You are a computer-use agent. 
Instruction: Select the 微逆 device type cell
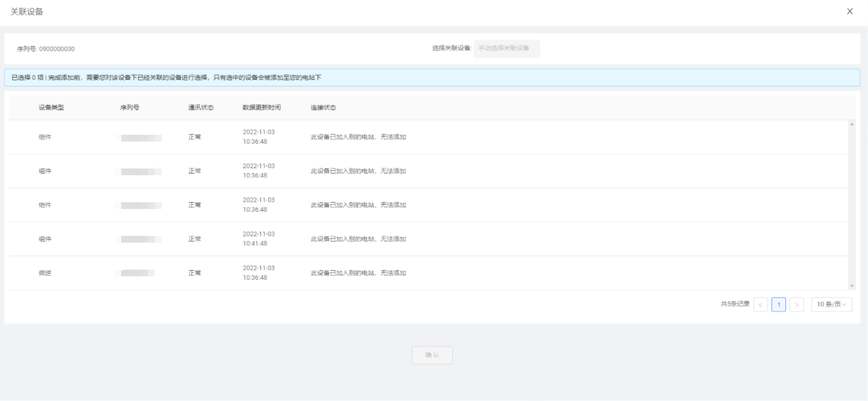point(45,273)
